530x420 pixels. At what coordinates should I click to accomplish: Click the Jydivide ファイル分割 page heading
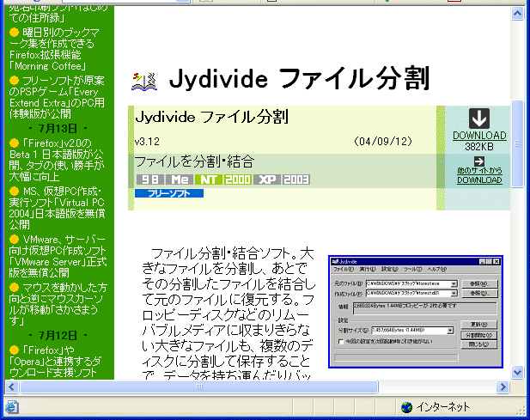click(x=299, y=78)
